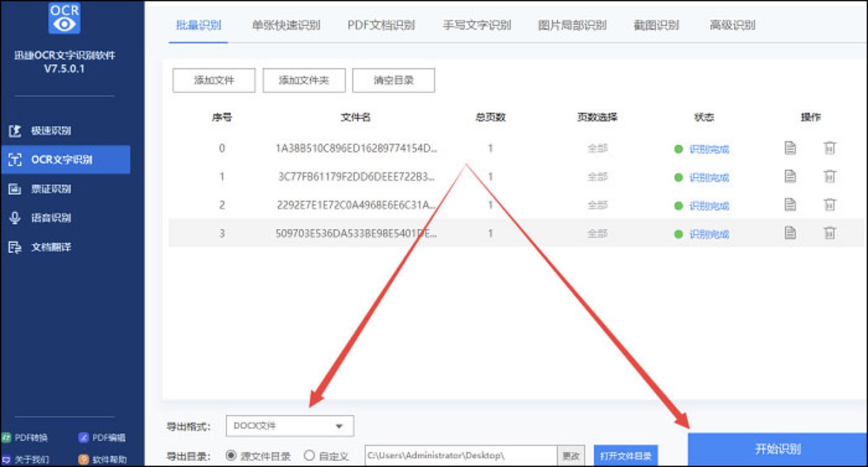868x467 pixels.
Task: Click the export directory path field
Action: click(462, 456)
